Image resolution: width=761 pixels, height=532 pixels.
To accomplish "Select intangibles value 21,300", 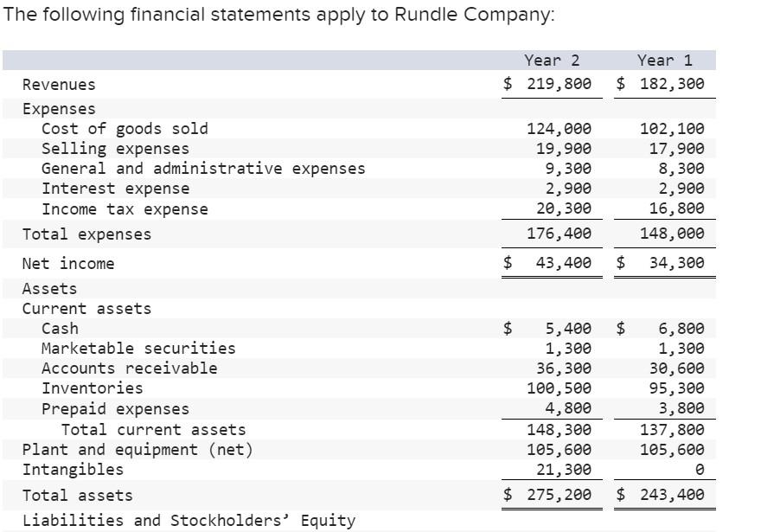I will tap(564, 470).
